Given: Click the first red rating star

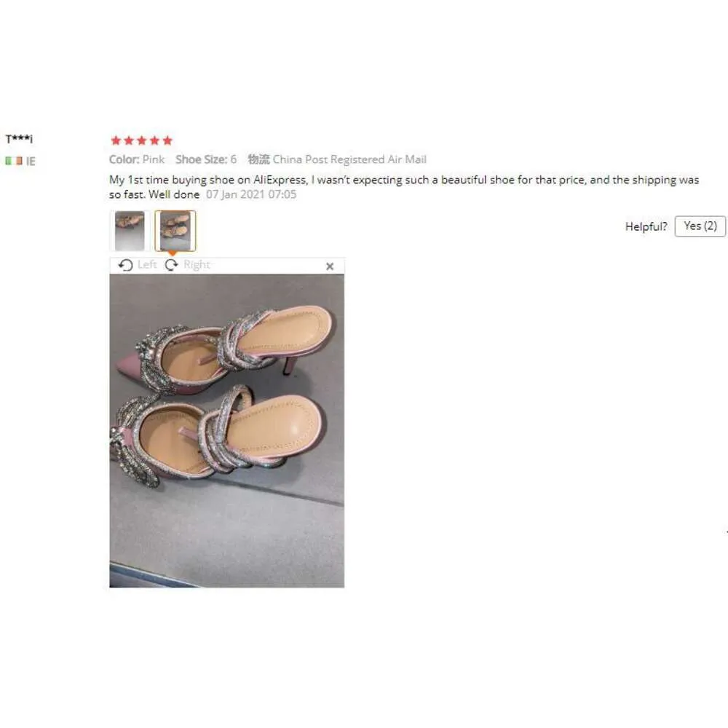Looking at the screenshot, I should coord(116,141).
